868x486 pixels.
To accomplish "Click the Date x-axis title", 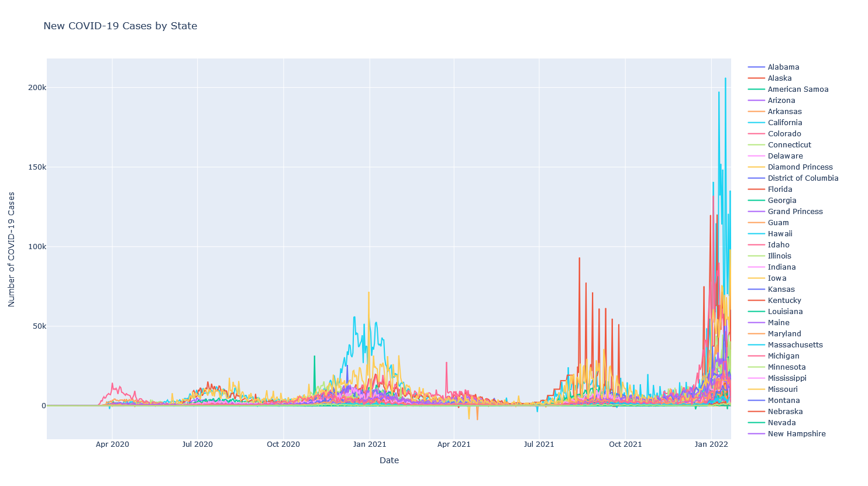I will 389,460.
